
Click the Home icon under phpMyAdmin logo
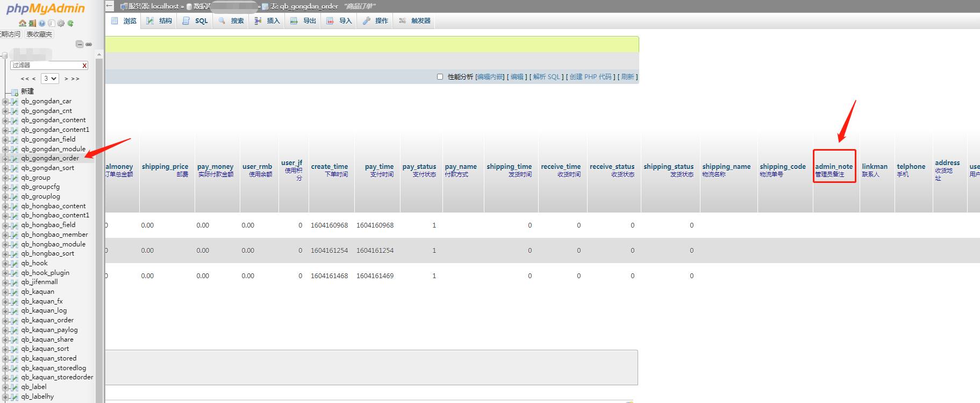coord(22,23)
